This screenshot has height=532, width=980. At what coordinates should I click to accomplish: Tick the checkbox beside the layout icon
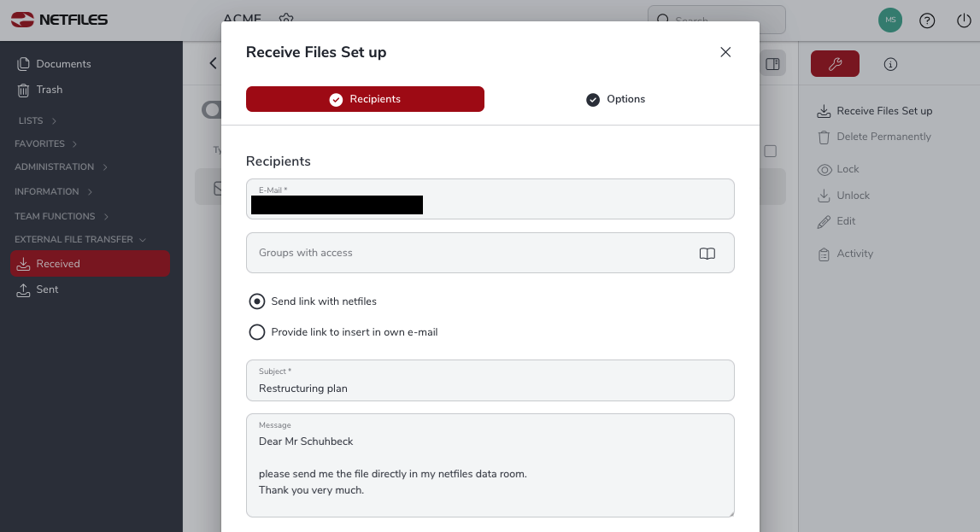(x=770, y=151)
